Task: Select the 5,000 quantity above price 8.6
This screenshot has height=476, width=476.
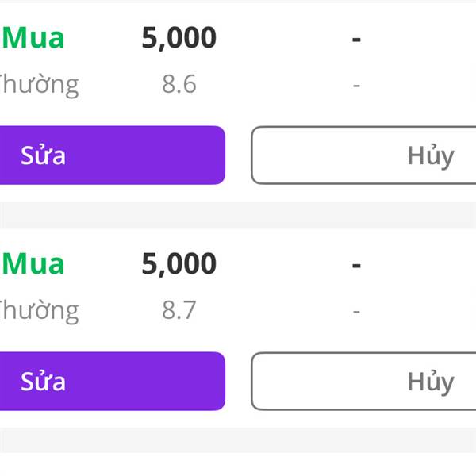Action: [x=178, y=38]
